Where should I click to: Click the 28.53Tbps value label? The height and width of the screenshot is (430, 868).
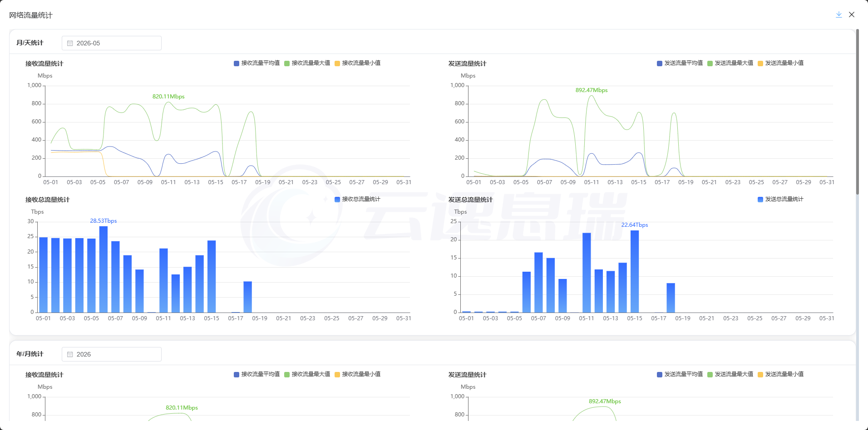tap(104, 221)
